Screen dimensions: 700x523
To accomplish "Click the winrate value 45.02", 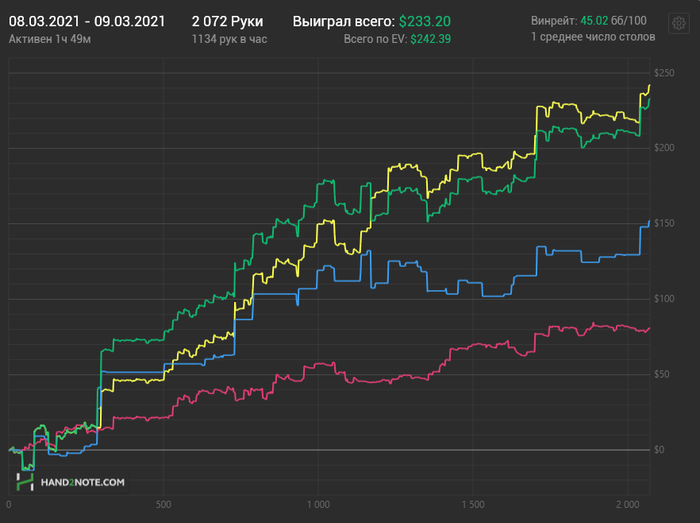I will click(594, 21).
